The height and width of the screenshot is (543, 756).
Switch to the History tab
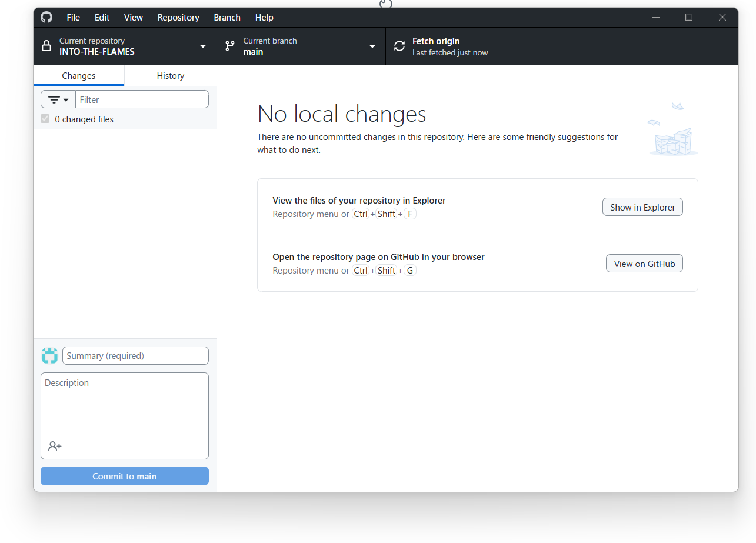(x=171, y=75)
